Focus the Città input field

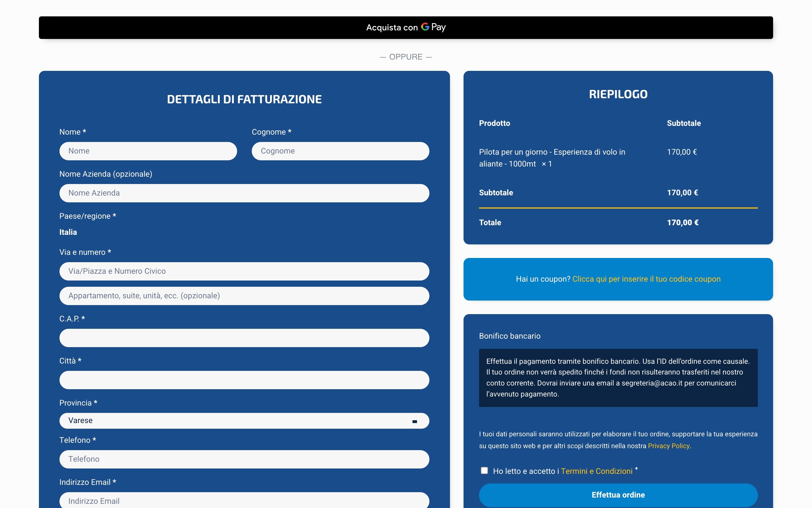pyautogui.click(x=244, y=380)
